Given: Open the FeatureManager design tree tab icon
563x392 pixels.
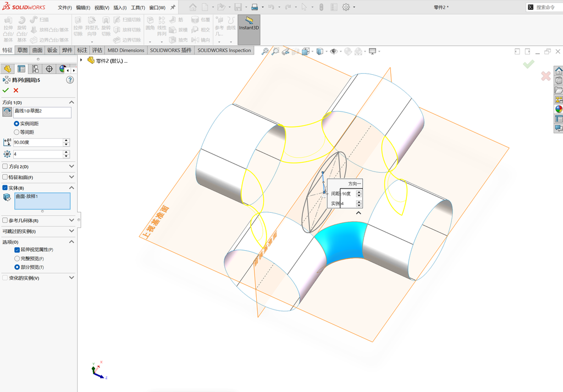Looking at the screenshot, I should (7, 69).
